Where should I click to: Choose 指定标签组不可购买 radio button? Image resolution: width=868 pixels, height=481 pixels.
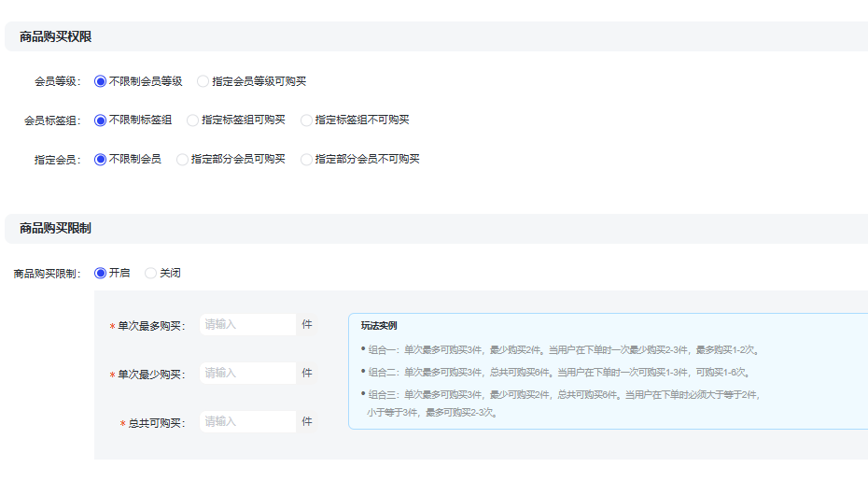[307, 120]
